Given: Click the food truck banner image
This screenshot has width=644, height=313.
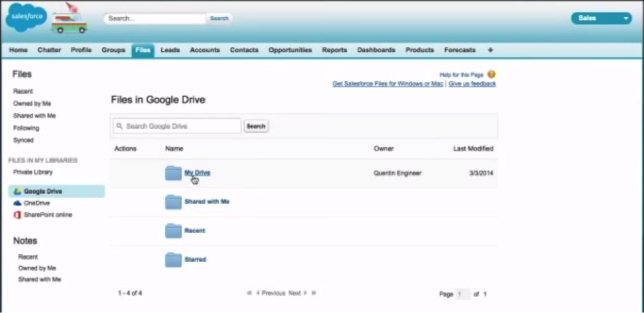Looking at the screenshot, I should click(x=70, y=18).
